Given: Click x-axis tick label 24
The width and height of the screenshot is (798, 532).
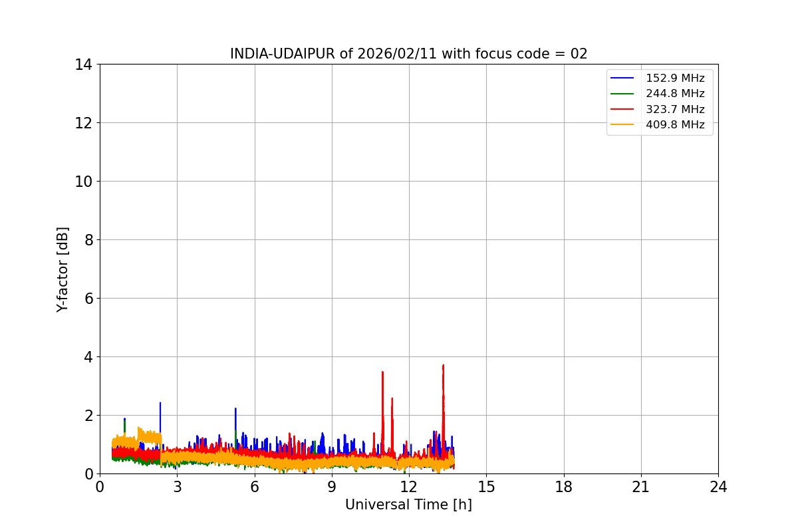Looking at the screenshot, I should pyautogui.click(x=718, y=486).
